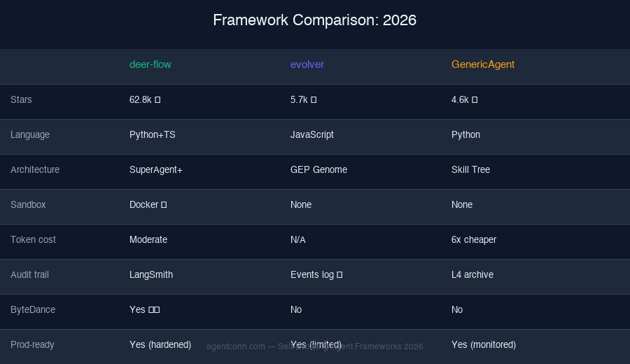This screenshot has height=364, width=630.
Task: Click the 'Audit trail' row label
Action: click(x=29, y=274)
